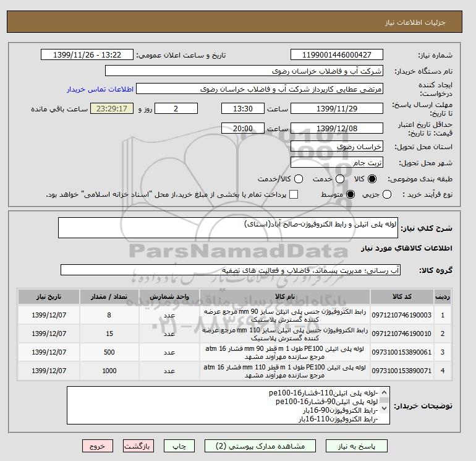
Task: Open attached documents (2) button
Action: tap(260, 446)
